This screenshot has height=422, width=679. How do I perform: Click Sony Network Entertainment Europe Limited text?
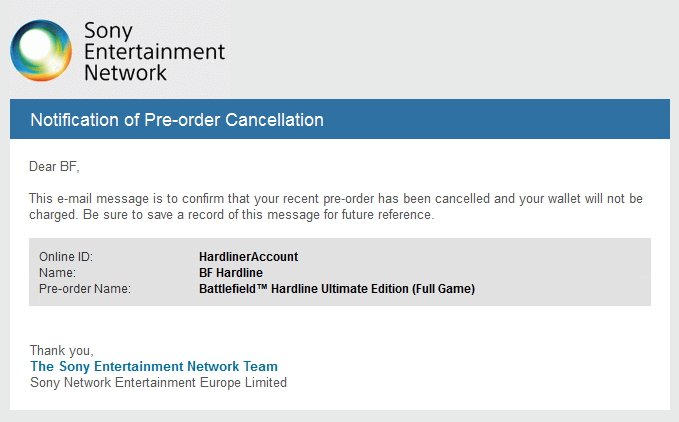click(x=158, y=383)
